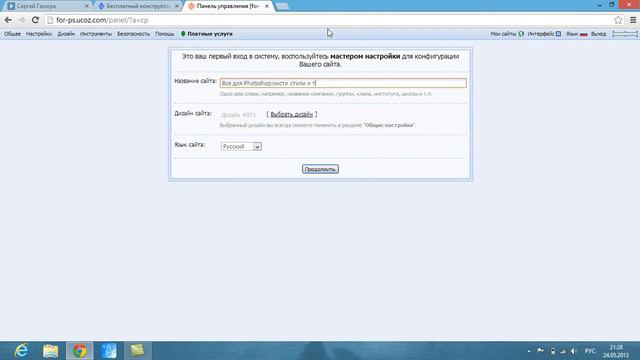Click the Chrome icon in the taskbar
This screenshot has width=640, height=360.
pos(80,351)
